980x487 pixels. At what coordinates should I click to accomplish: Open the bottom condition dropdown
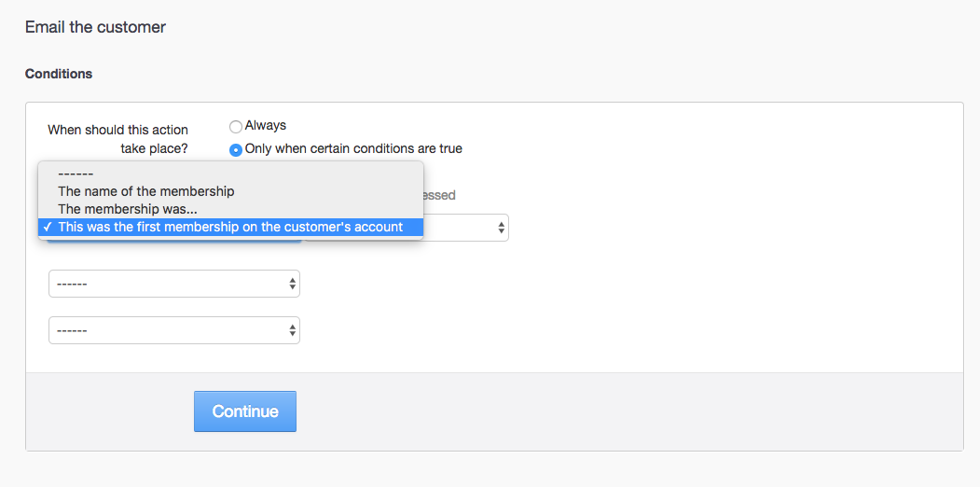[173, 330]
